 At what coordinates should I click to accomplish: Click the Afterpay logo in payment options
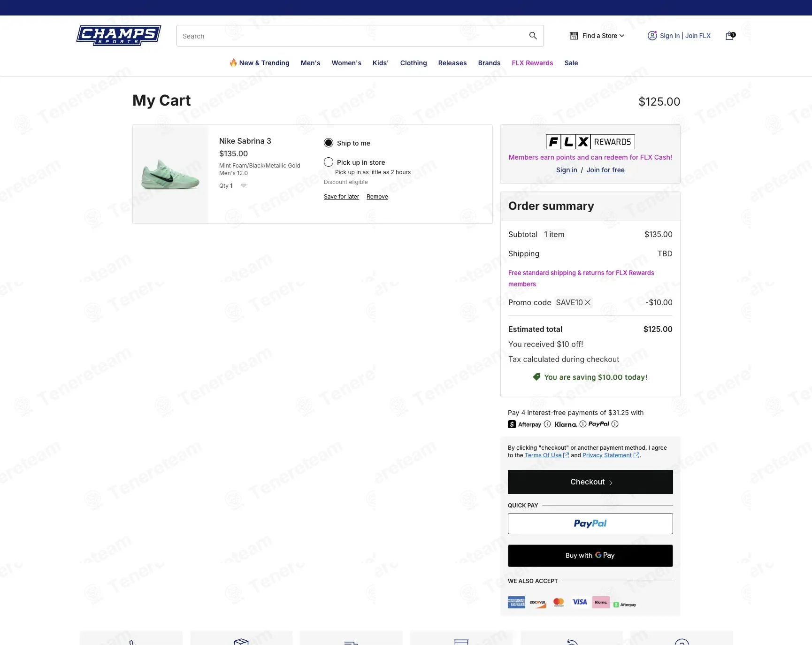coord(524,424)
